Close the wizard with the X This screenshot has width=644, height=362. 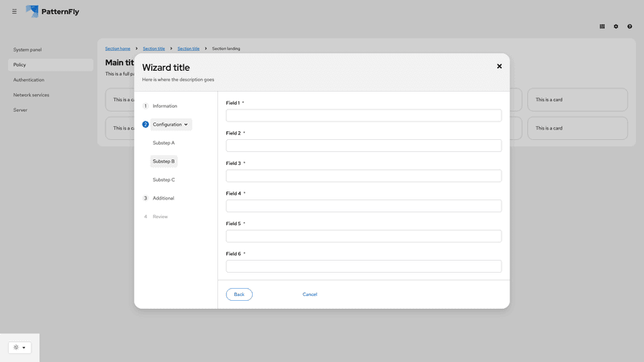point(499,66)
